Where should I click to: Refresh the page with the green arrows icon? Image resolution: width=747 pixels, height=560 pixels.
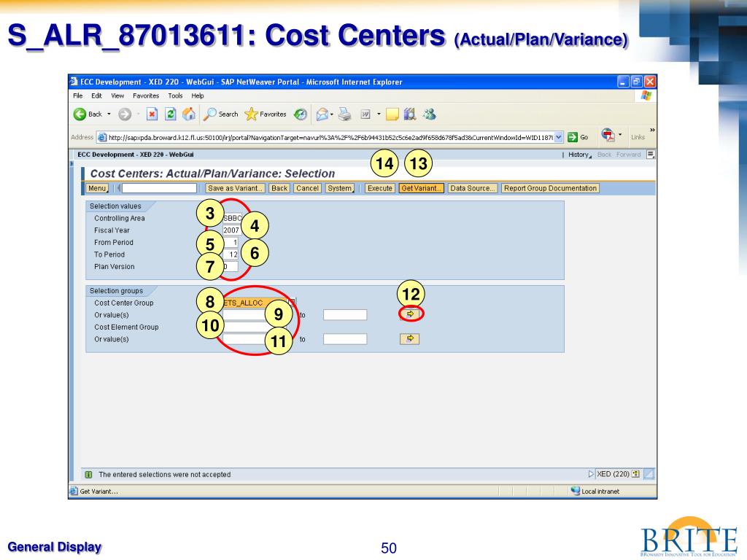pyautogui.click(x=170, y=114)
